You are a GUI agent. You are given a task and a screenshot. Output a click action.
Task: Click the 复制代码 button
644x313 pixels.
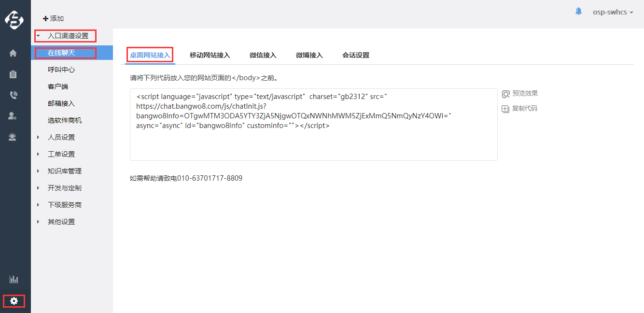click(520, 109)
